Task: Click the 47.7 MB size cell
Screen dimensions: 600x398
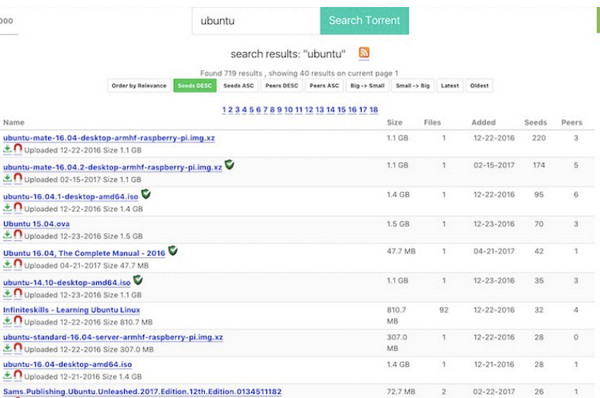Action: pos(401,251)
